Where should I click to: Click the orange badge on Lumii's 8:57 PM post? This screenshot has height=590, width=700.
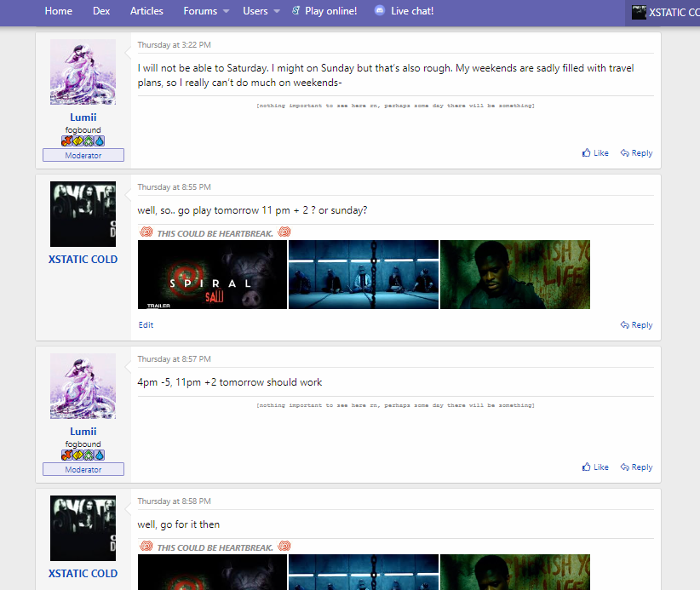pyautogui.click(x=66, y=455)
